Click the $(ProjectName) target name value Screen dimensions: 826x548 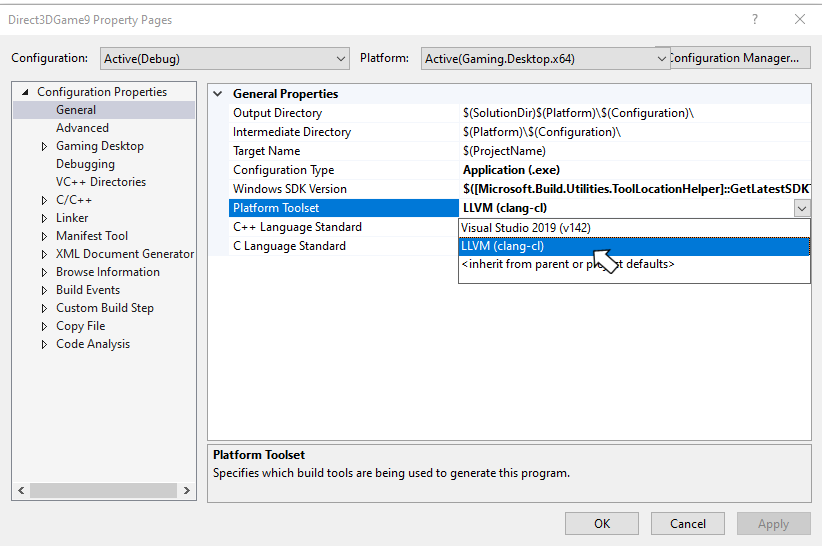coord(504,151)
